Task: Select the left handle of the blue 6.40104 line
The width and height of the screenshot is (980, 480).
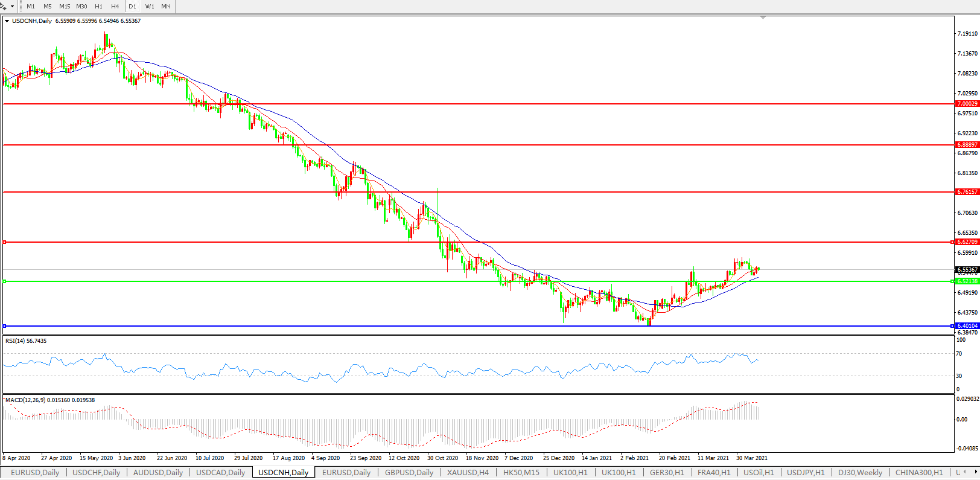Action: [x=4, y=326]
